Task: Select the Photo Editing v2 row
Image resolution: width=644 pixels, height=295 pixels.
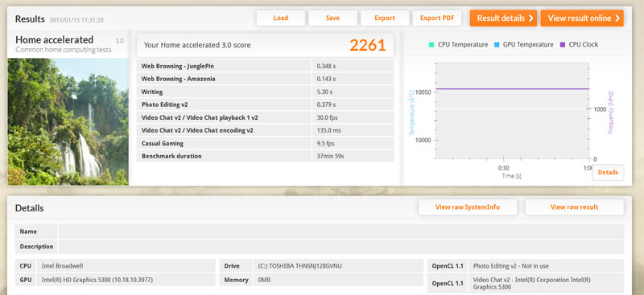Action: [265, 104]
